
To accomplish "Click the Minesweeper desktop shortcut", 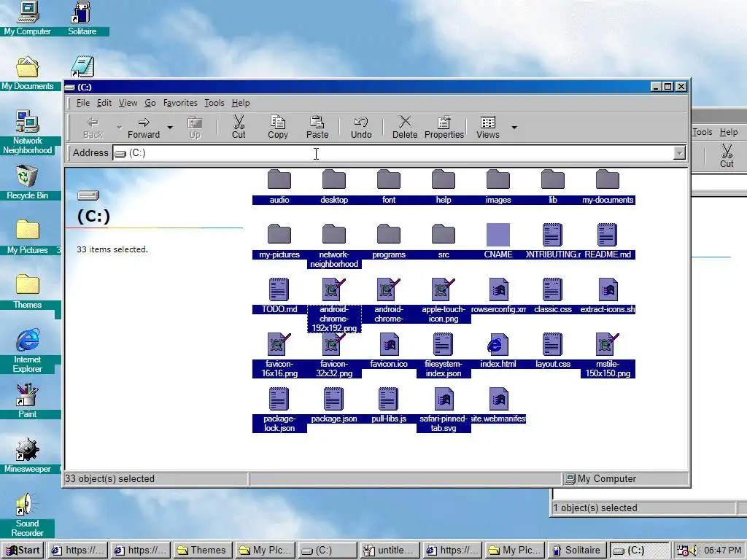I will (x=27, y=456).
